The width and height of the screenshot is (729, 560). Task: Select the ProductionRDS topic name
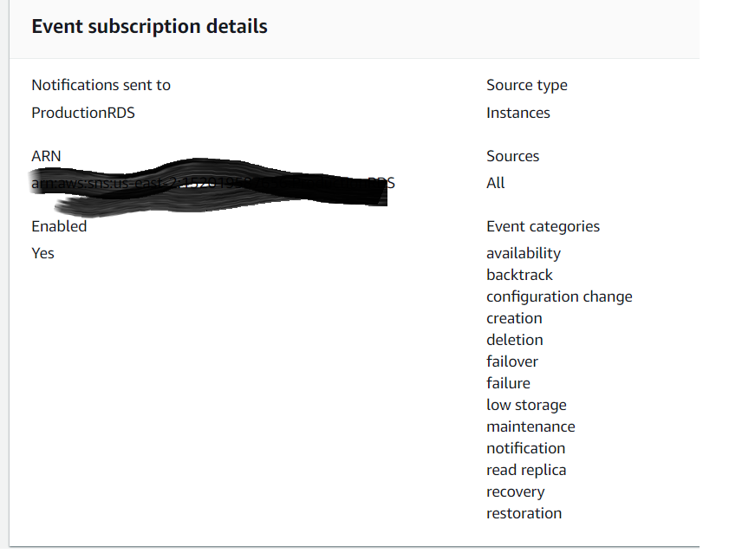click(x=83, y=113)
